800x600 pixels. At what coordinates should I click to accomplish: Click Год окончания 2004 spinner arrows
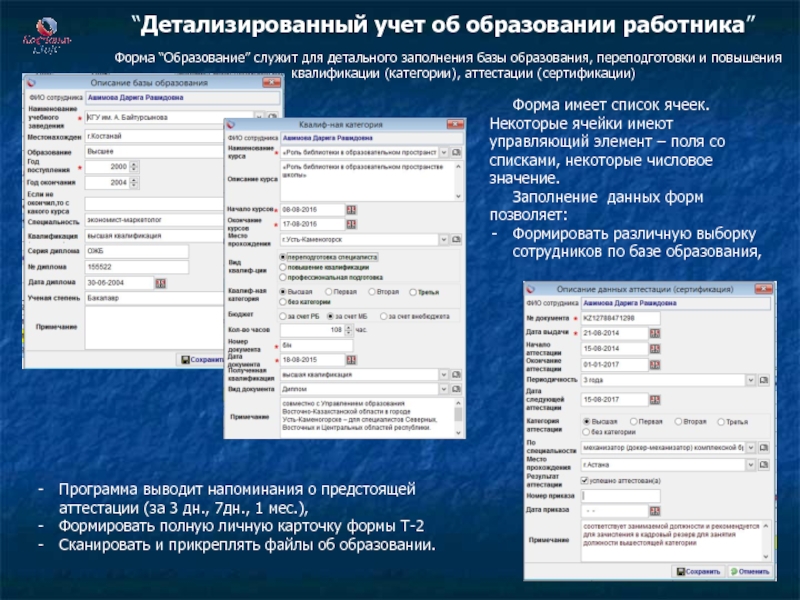(134, 182)
